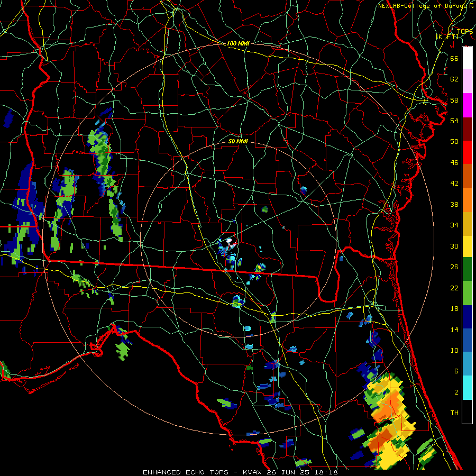476x476 pixels.
Task: Select the 58 scale label
Action: (454, 100)
